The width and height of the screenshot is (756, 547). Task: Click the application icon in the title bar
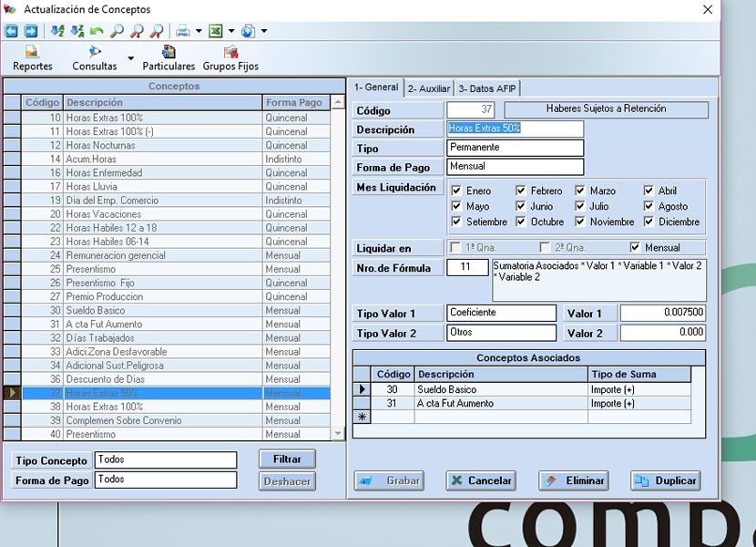(x=10, y=9)
